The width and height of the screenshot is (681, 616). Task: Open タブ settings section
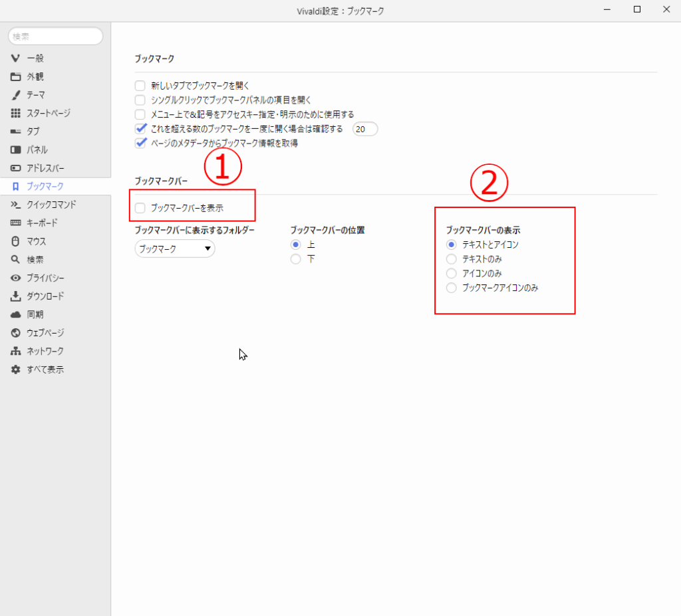[33, 132]
